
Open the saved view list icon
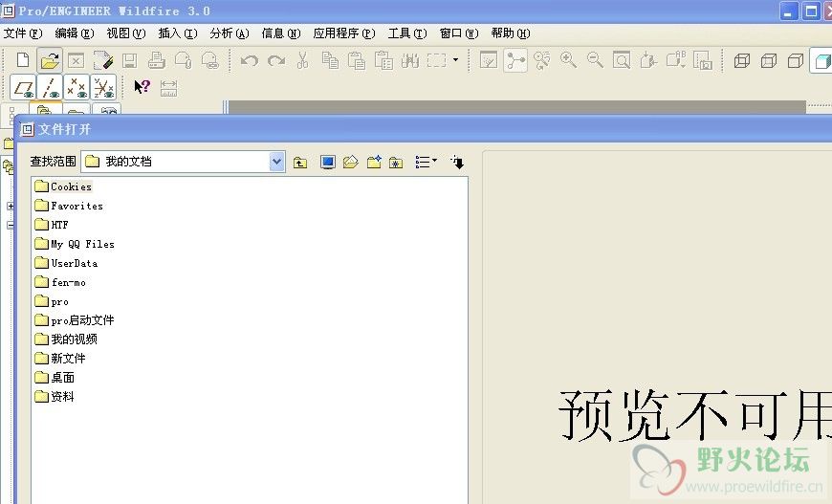pos(675,59)
